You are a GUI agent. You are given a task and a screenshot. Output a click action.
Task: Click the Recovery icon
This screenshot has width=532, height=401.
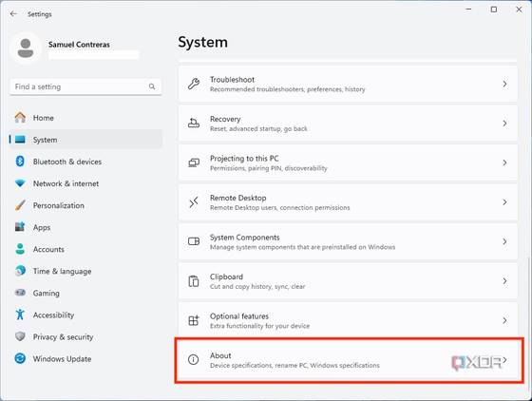coord(194,124)
